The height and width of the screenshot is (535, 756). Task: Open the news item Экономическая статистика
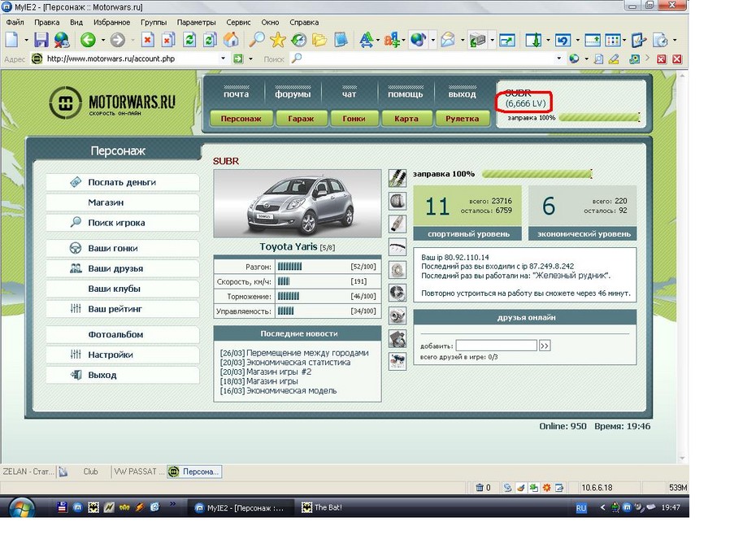click(x=298, y=363)
